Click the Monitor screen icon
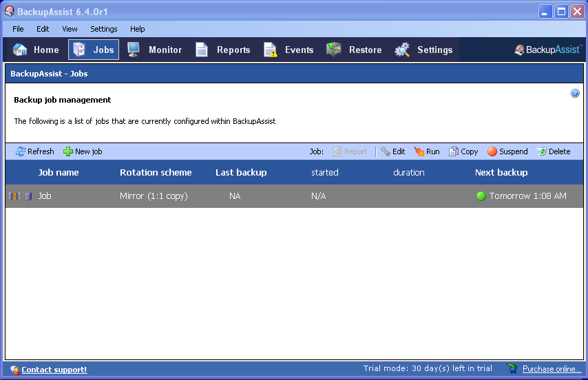 tap(134, 50)
